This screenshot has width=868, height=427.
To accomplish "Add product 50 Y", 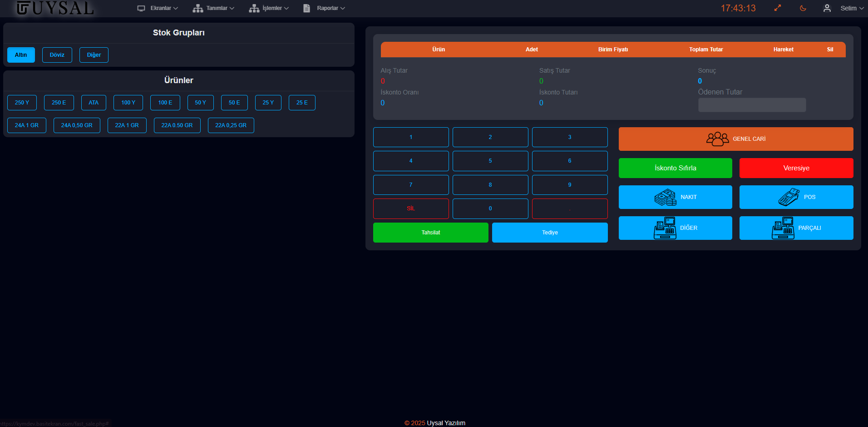I will pyautogui.click(x=200, y=103).
